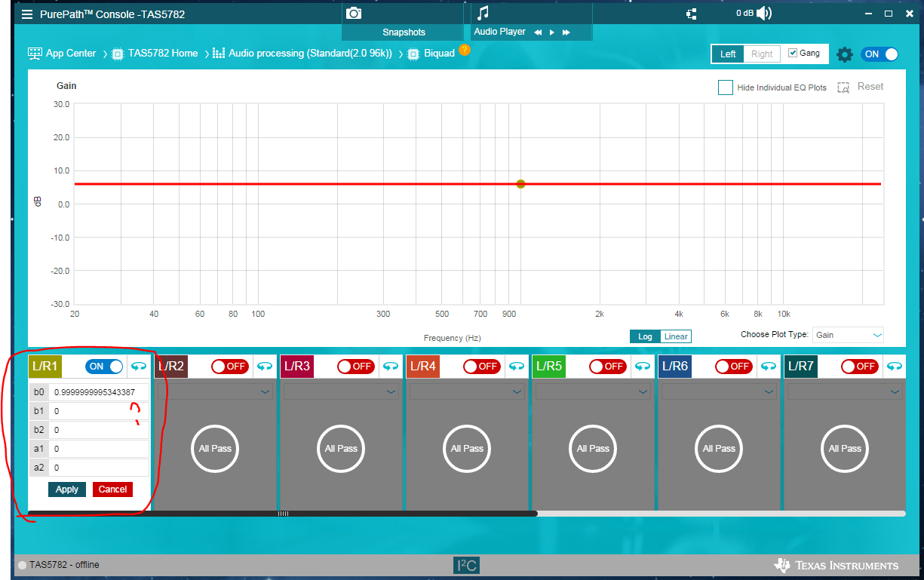Click the undo arrow on the L/R1 biquad

[x=139, y=366]
